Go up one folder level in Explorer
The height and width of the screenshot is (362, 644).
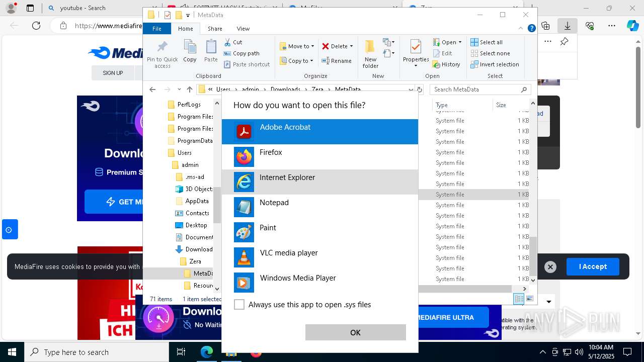pos(189,89)
